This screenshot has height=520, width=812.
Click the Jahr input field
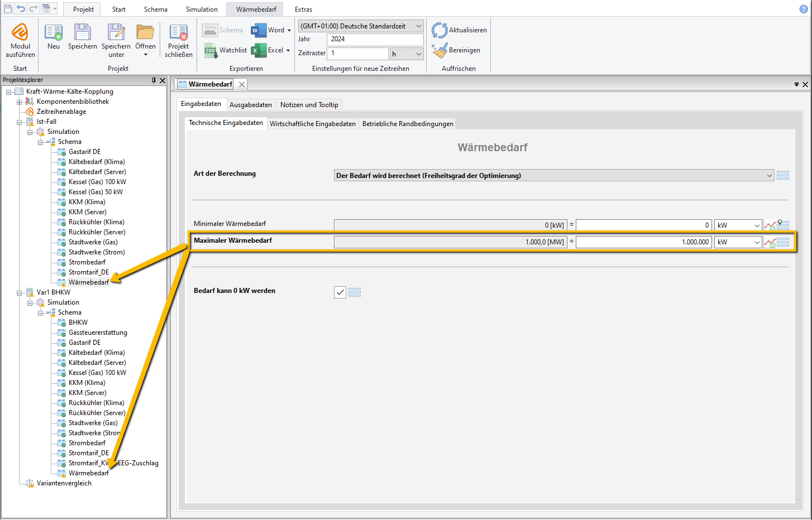coord(375,39)
